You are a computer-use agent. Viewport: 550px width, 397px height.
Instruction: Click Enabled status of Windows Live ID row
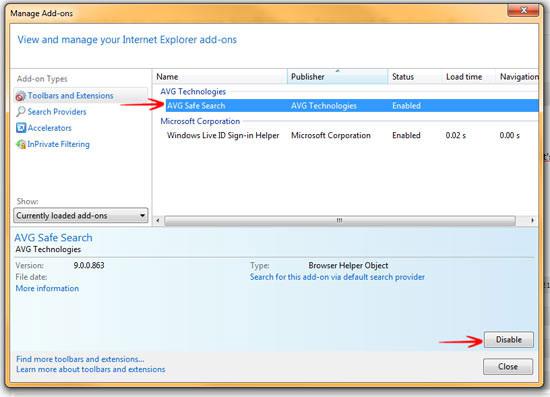click(x=406, y=135)
